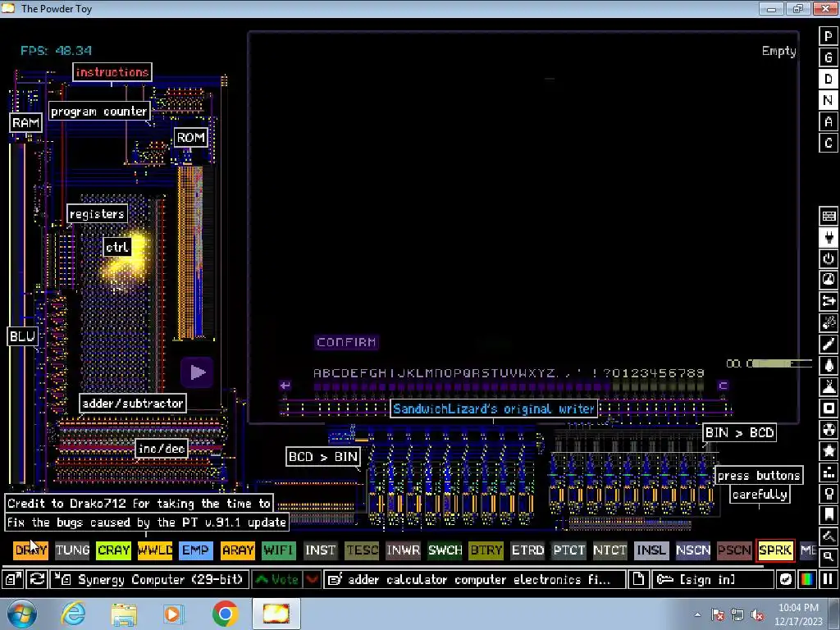Select the EMP element
Viewport: 840px width, 630px height.
pyautogui.click(x=196, y=550)
